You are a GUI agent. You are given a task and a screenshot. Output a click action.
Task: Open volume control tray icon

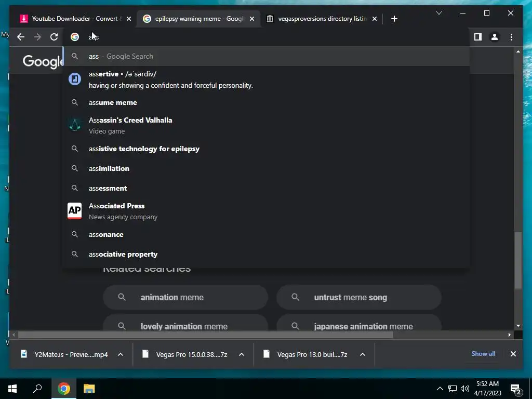coord(465,389)
